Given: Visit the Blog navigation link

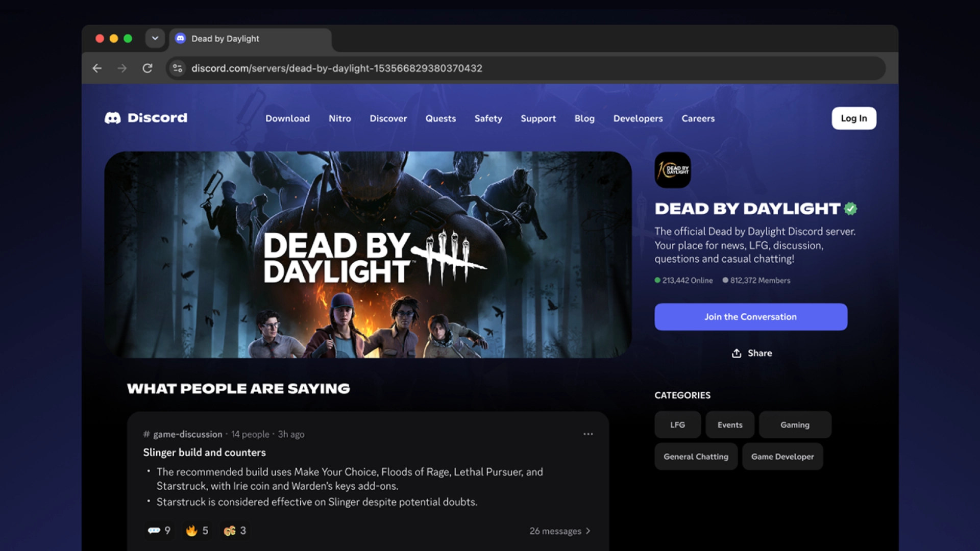Looking at the screenshot, I should coord(584,118).
